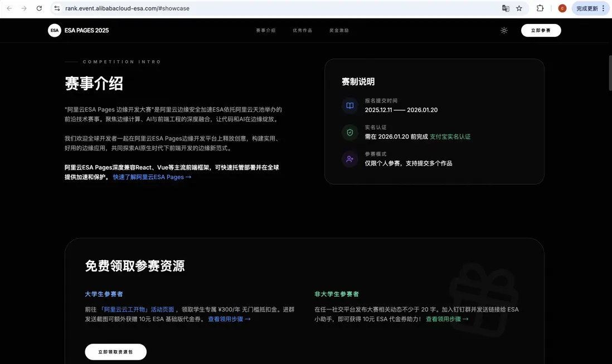Click the round ESA logo
This screenshot has height=364, width=612.
(x=55, y=31)
